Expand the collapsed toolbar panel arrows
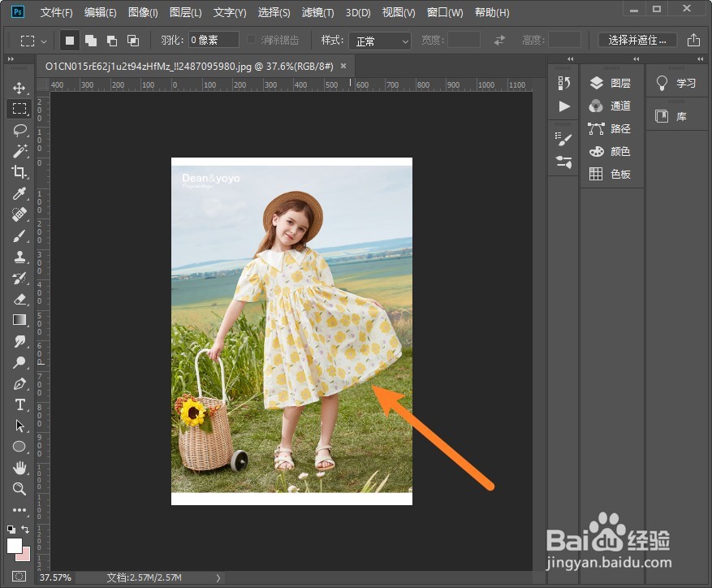The height and width of the screenshot is (588, 712). 11,59
